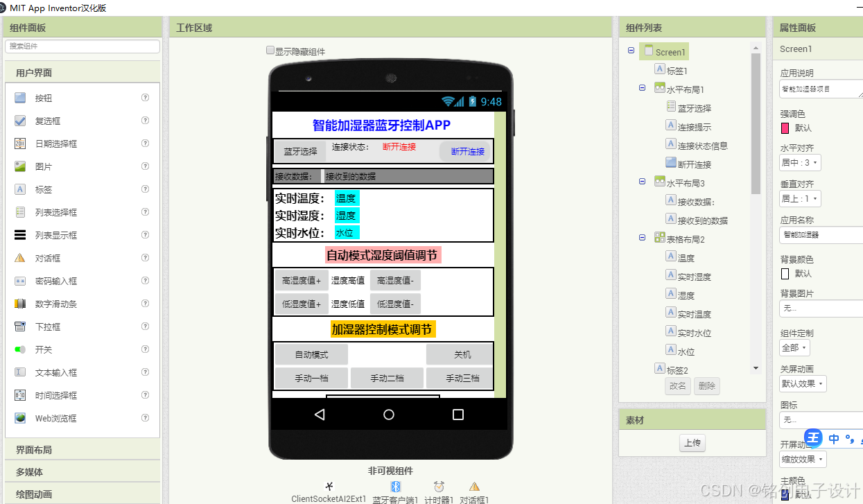Click the 手动二档 button in preview
The width and height of the screenshot is (863, 504).
tap(387, 379)
